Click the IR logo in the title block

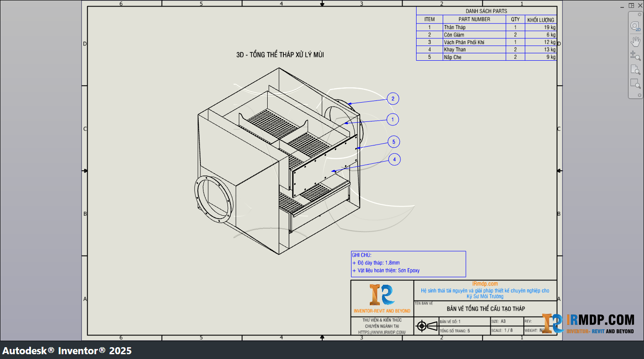(x=382, y=295)
